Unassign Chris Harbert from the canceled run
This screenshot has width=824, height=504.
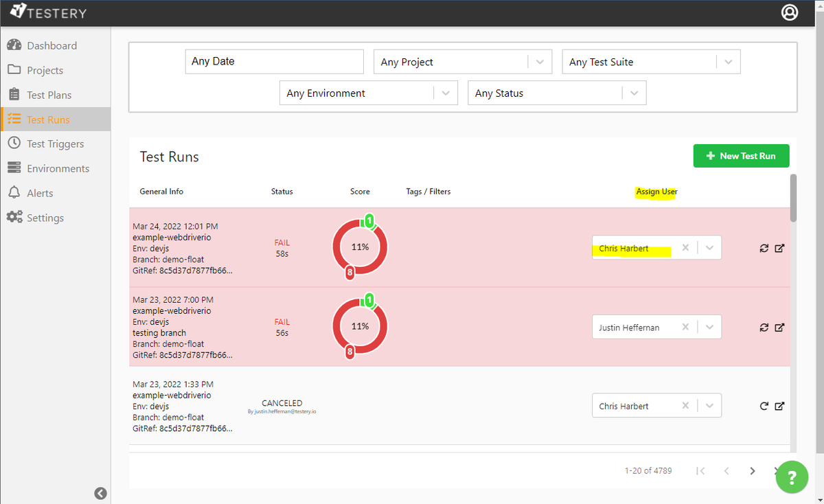pos(685,405)
